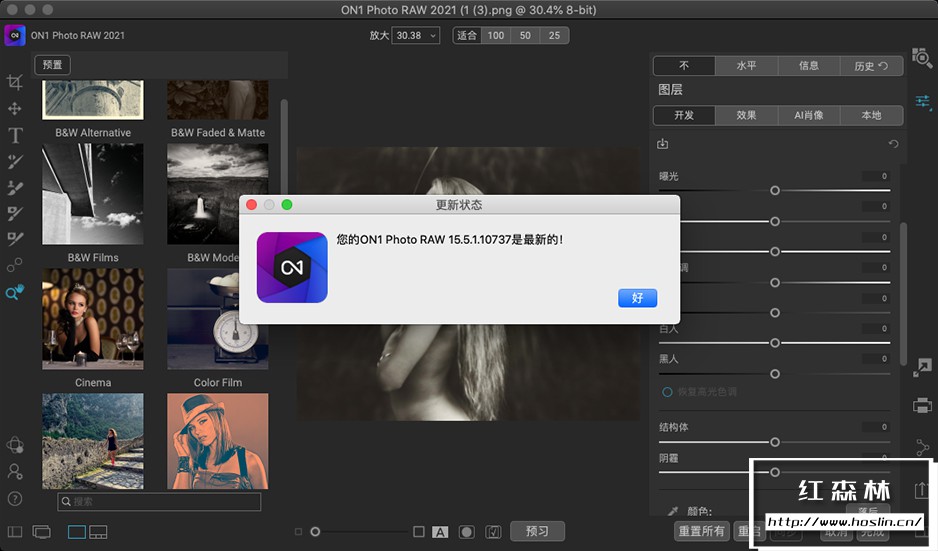Click the 预置 presets button

tap(53, 65)
